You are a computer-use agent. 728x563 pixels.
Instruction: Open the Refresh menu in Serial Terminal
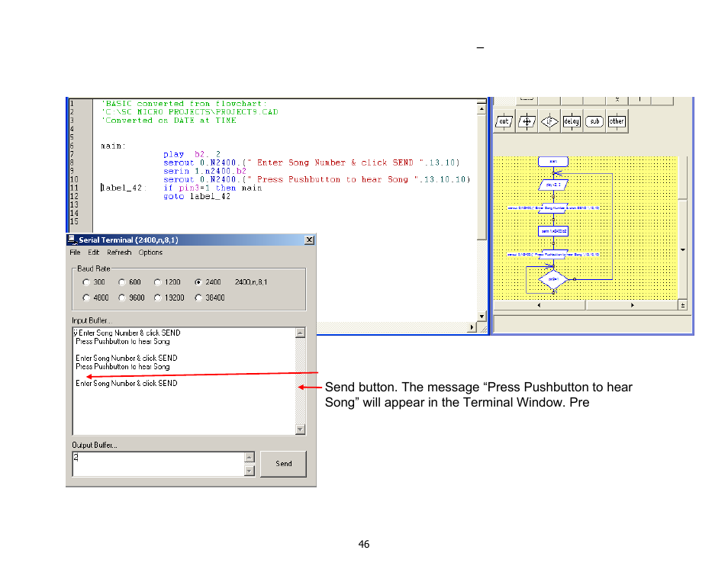(x=119, y=253)
